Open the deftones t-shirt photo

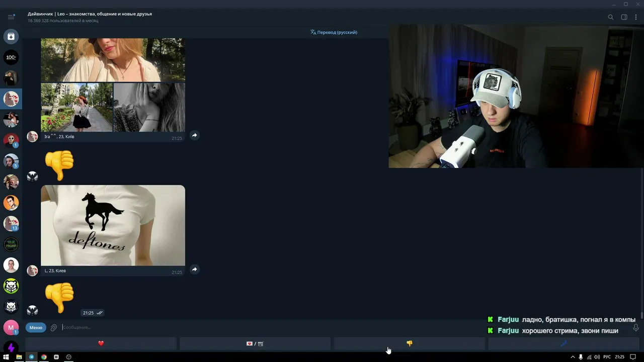coord(113,225)
